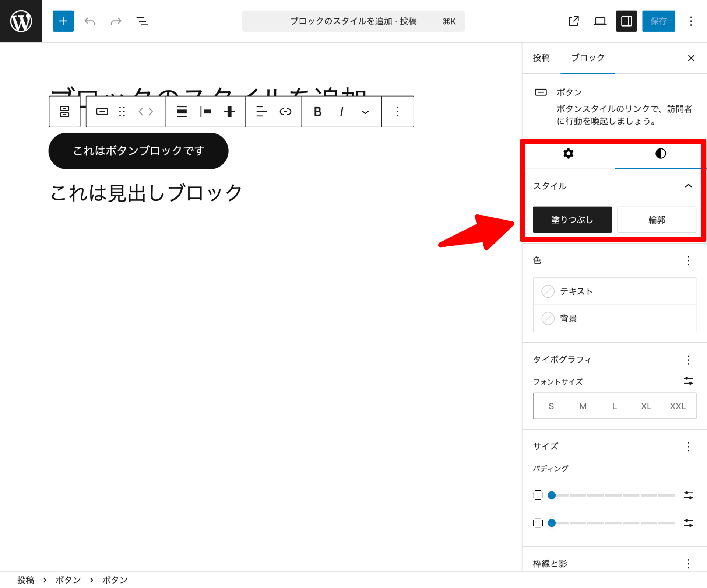Select the 輪郭 outline style
Image resolution: width=707 pixels, height=588 pixels.
pos(656,220)
